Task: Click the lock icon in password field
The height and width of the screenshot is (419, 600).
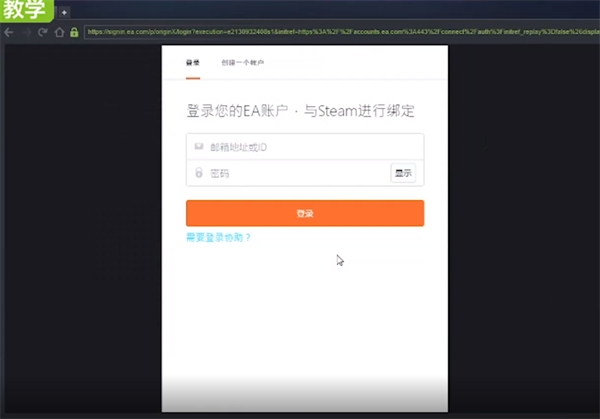Action: (199, 173)
